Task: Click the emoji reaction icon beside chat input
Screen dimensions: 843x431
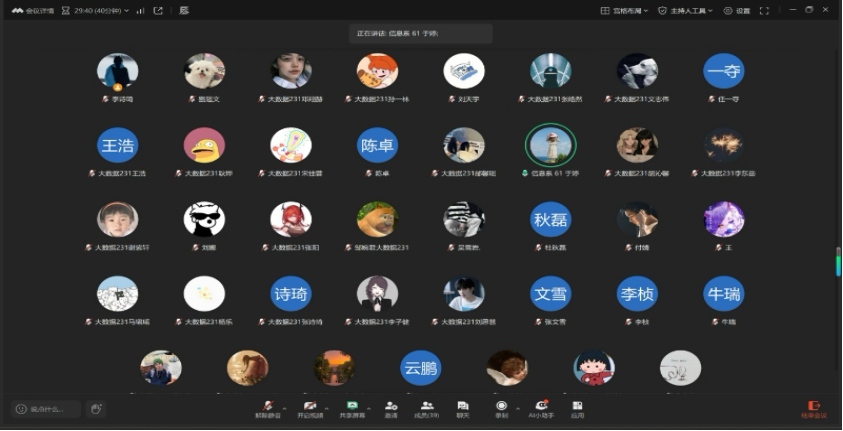Action: click(96, 409)
